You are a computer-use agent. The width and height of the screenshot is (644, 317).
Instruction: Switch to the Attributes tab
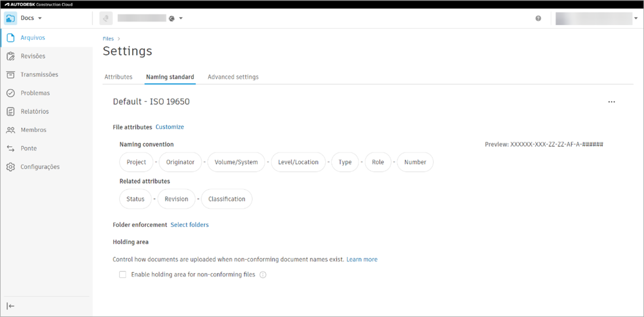pyautogui.click(x=118, y=77)
